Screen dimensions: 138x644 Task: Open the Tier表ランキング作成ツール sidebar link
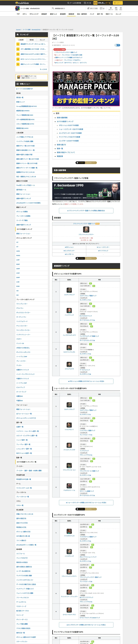coord(26,185)
